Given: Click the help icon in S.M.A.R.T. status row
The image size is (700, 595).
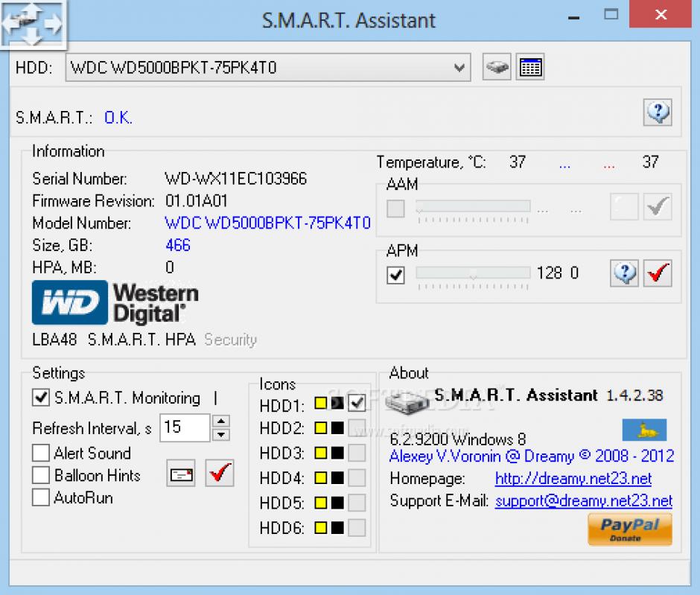Looking at the screenshot, I should pyautogui.click(x=658, y=113).
